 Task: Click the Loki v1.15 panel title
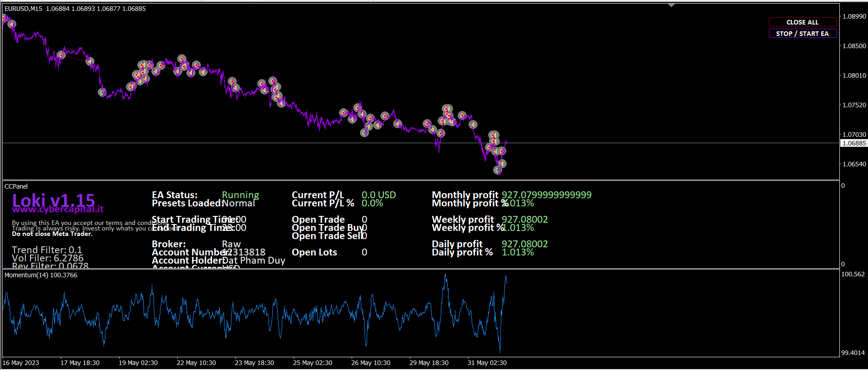(53, 200)
